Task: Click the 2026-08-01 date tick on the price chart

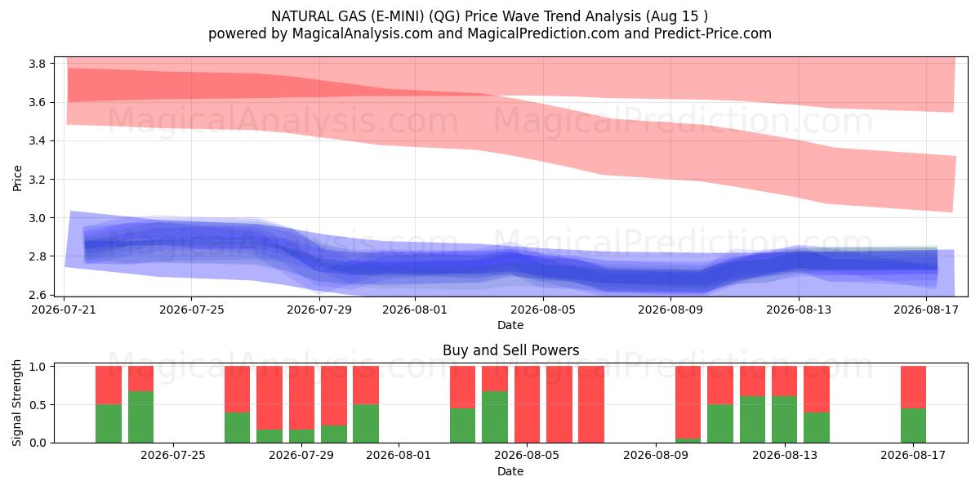Action: pos(415,310)
